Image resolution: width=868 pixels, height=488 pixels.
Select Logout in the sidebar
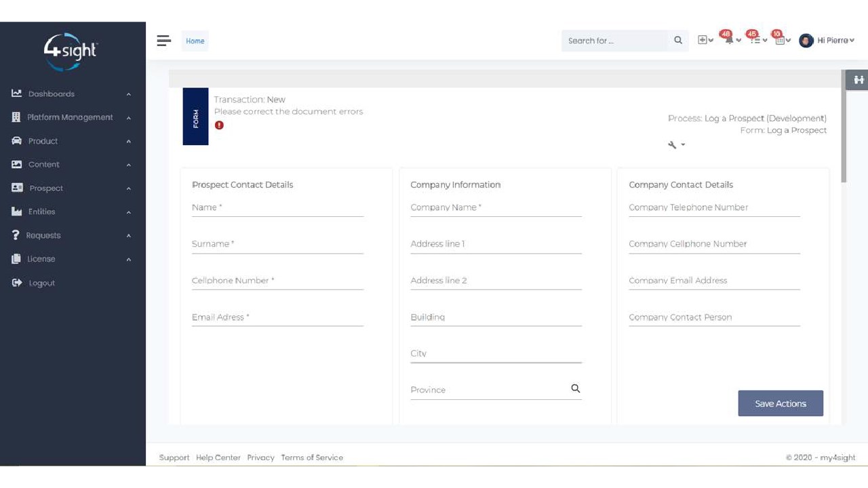click(41, 283)
